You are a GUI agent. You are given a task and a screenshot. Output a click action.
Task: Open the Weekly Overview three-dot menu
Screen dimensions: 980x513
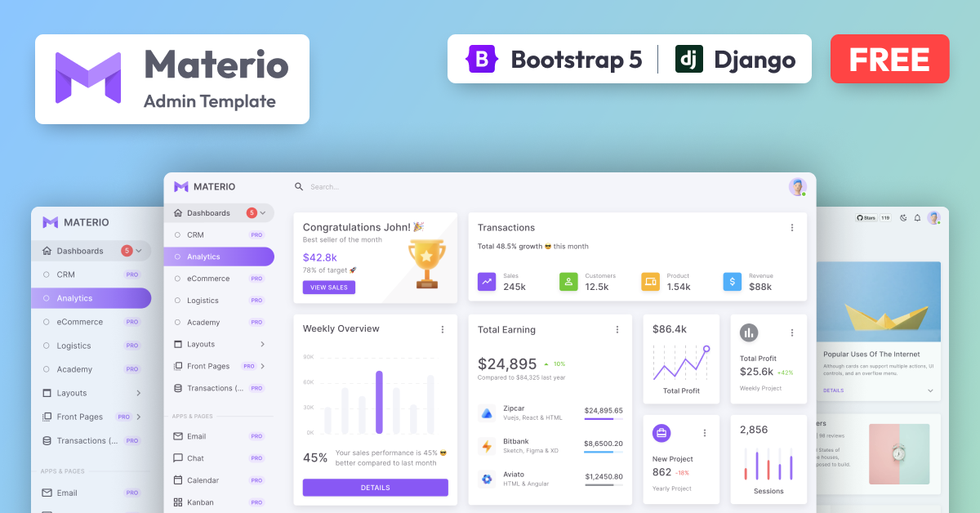click(443, 329)
